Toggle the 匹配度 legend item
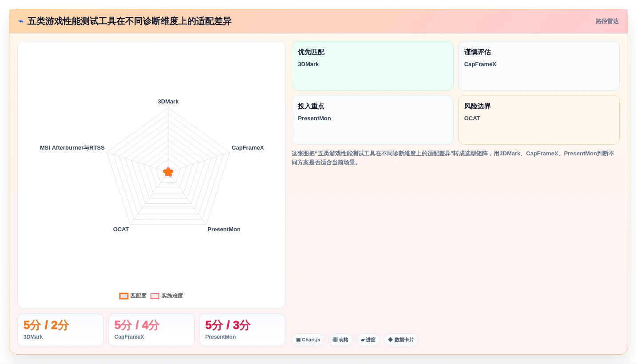The image size is (637, 364). click(x=133, y=296)
